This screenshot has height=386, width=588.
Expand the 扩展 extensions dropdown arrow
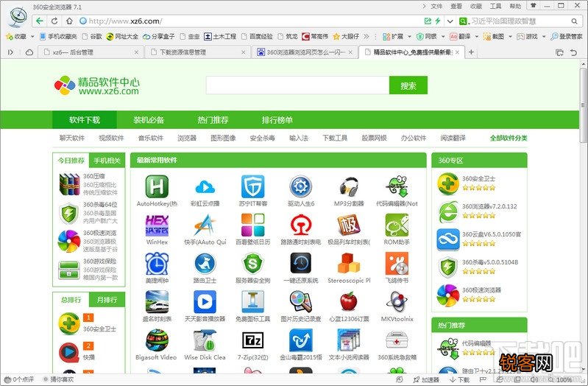409,36
